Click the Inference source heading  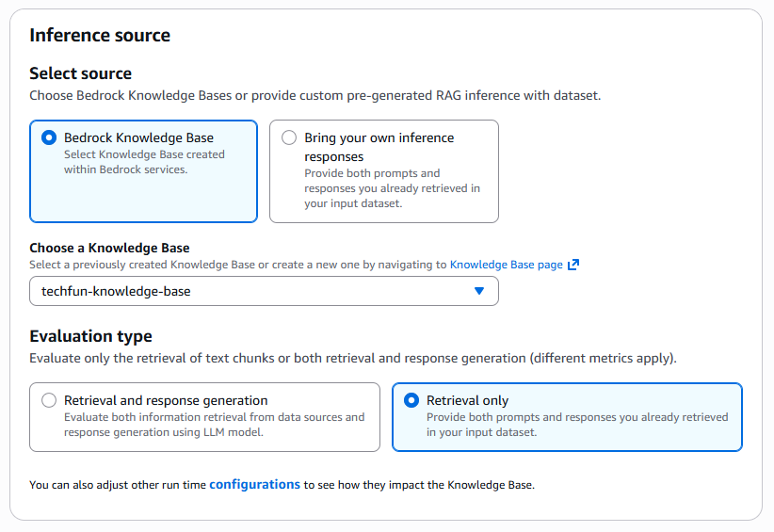click(100, 36)
